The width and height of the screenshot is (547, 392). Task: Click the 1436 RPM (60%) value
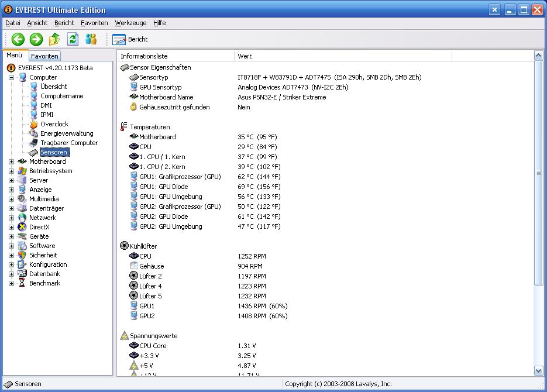[262, 306]
